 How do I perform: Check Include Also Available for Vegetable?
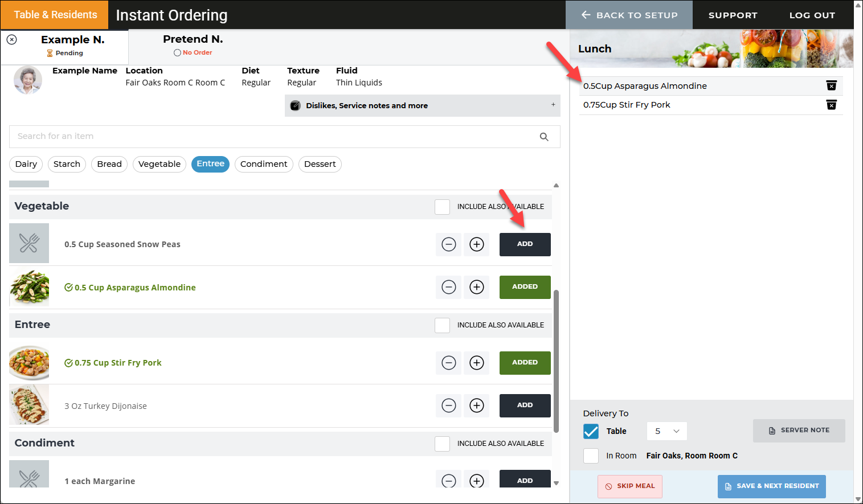442,207
